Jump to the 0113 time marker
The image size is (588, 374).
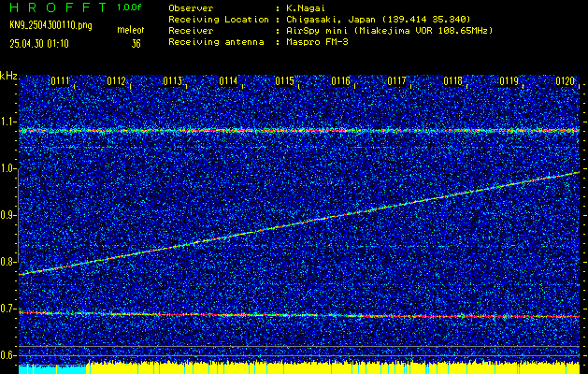coord(173,81)
